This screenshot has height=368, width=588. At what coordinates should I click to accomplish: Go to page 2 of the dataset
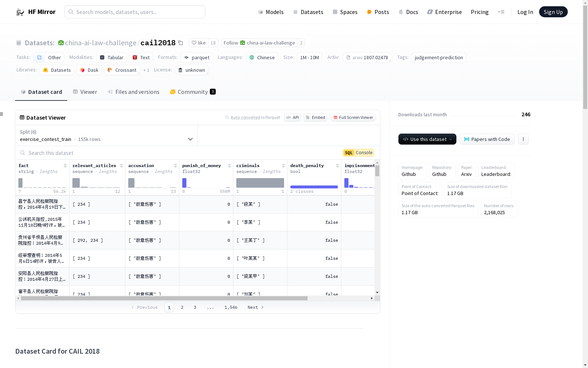tap(182, 307)
